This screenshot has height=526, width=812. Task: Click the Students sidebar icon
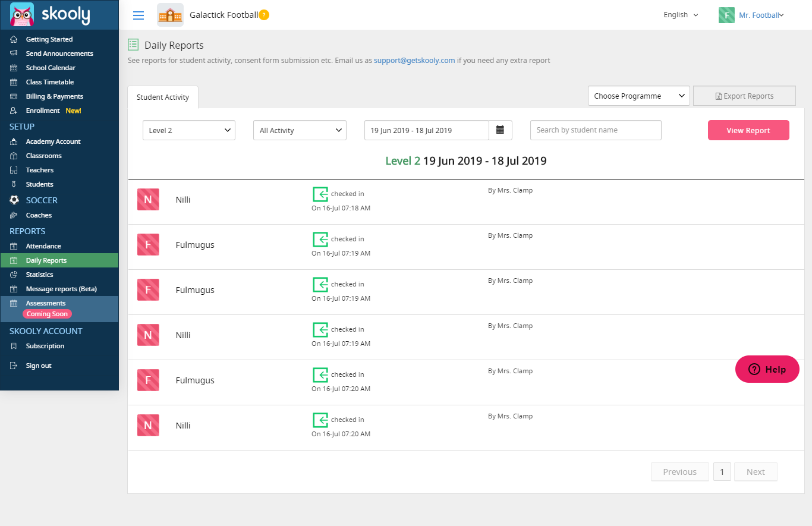click(x=14, y=184)
